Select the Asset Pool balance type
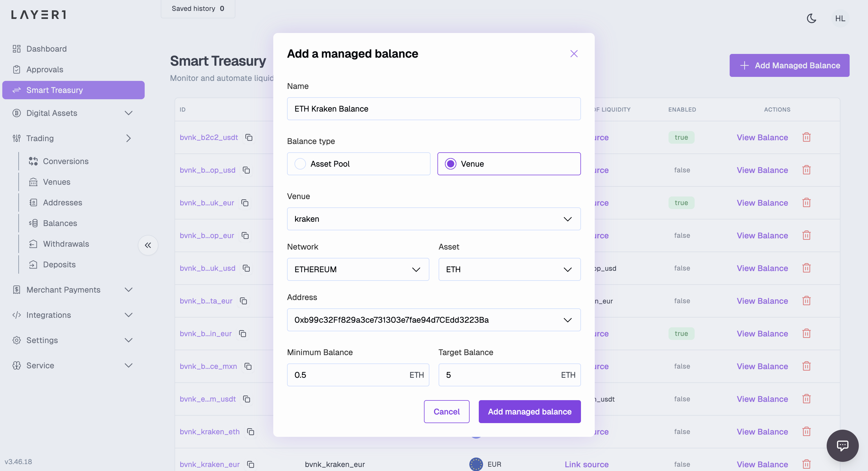The image size is (868, 471). pyautogui.click(x=359, y=164)
